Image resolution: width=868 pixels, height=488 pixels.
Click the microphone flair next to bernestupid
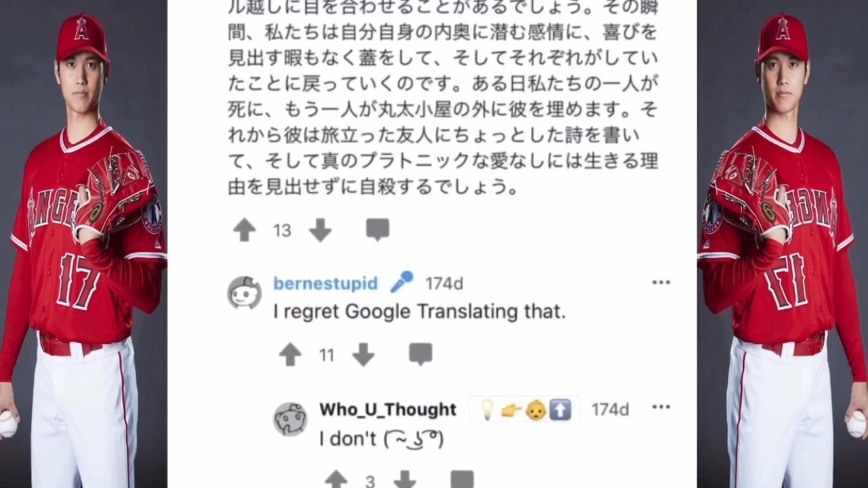coord(401,282)
